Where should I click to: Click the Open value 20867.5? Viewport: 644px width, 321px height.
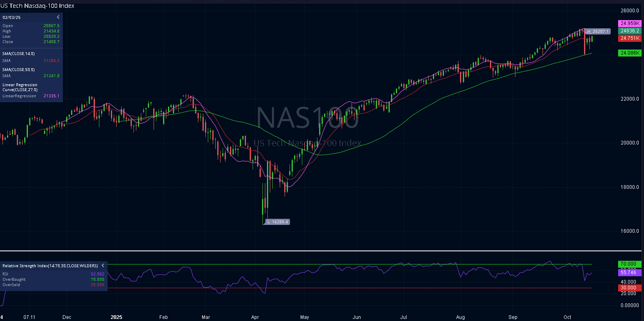pyautogui.click(x=51, y=25)
